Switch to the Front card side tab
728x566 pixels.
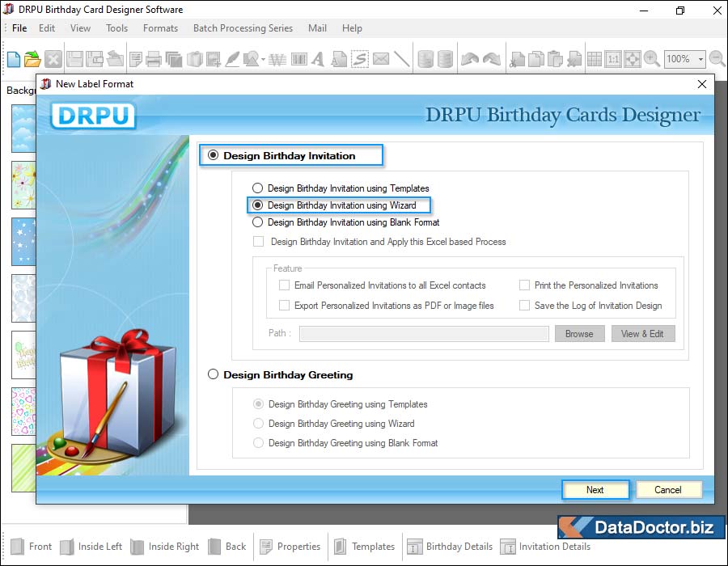click(x=31, y=546)
